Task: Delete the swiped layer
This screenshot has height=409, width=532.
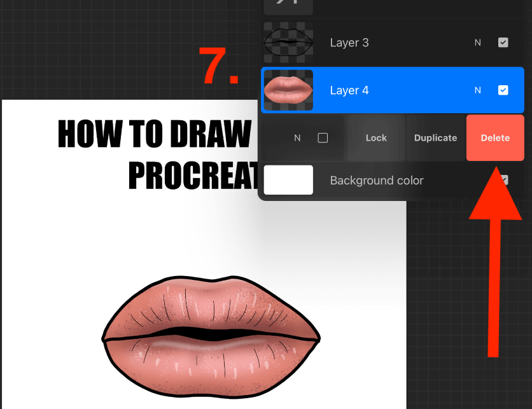Action: [495, 137]
